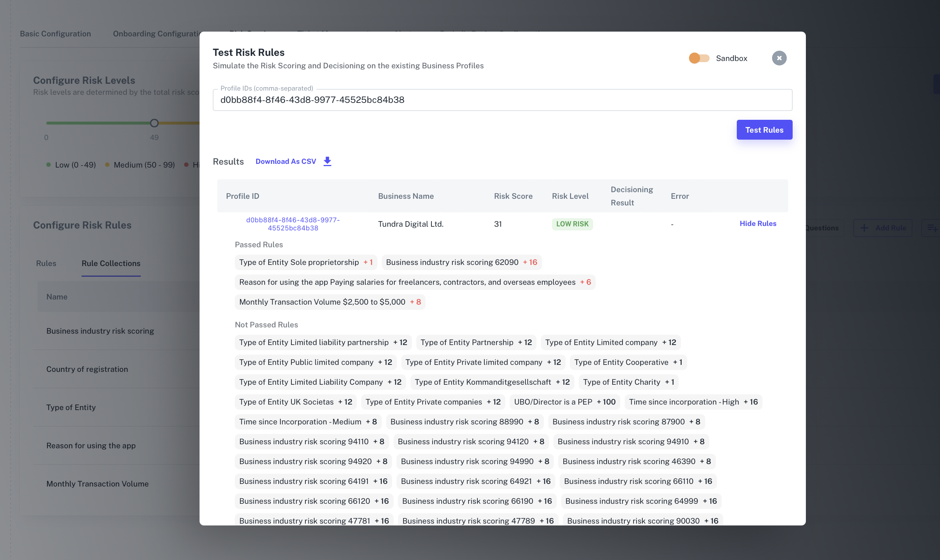940x560 pixels.
Task: Click Business industry risk scoring 62090 chip
Action: [462, 262]
